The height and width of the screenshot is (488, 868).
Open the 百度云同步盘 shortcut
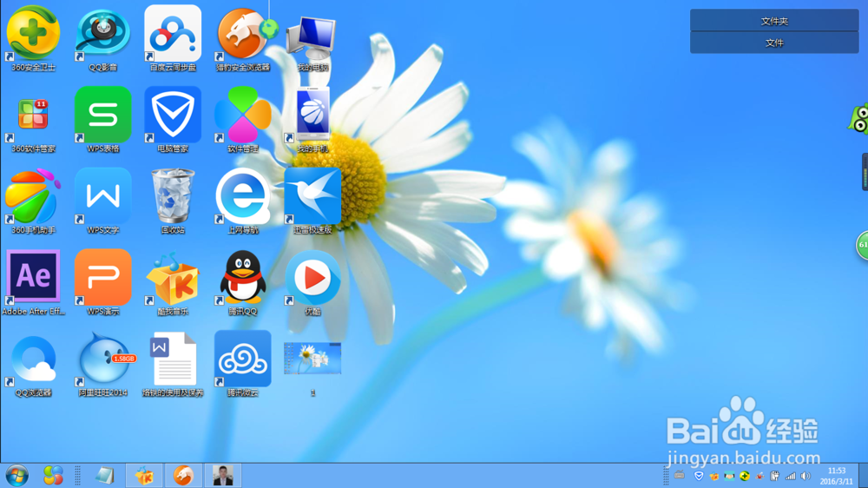tap(173, 38)
